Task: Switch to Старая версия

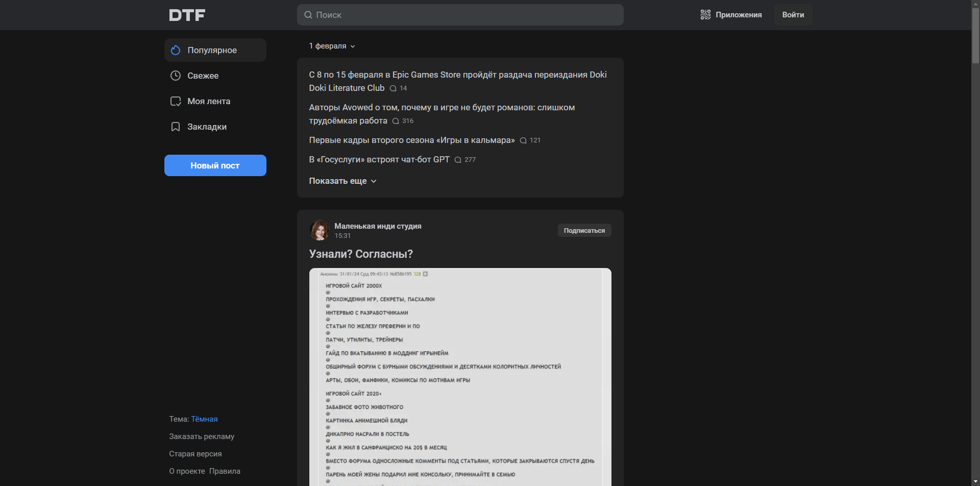Action: pyautogui.click(x=195, y=453)
